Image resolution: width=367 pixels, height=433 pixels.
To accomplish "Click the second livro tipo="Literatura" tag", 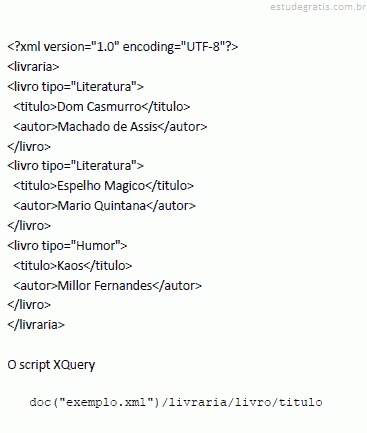I will pyautogui.click(x=75, y=166).
